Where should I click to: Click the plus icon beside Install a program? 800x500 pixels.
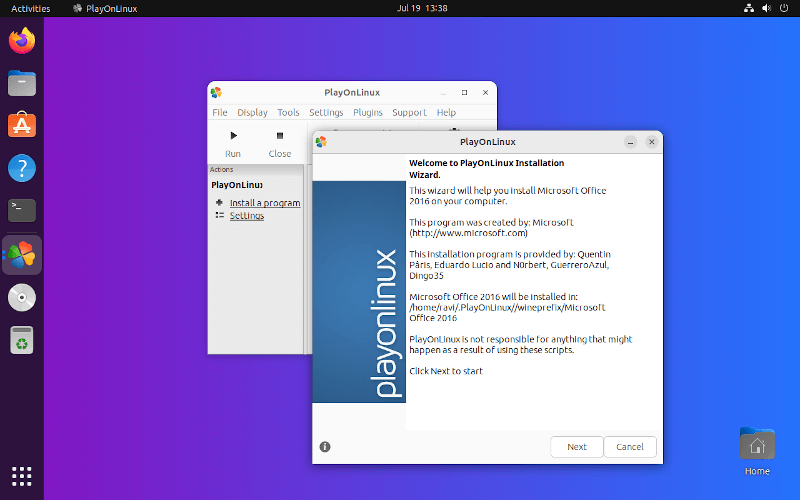pyautogui.click(x=219, y=203)
